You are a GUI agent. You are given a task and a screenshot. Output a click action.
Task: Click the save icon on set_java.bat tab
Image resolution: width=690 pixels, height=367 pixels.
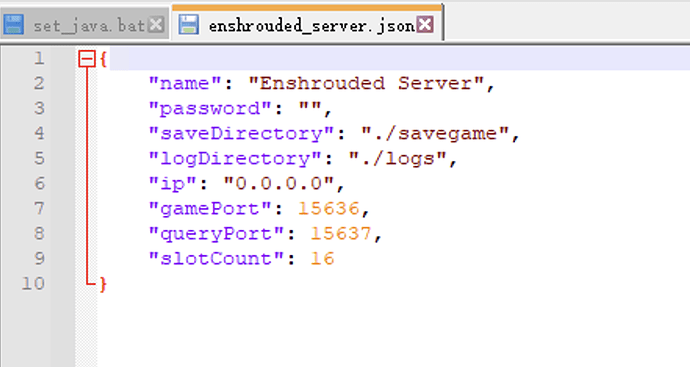[x=13, y=25]
